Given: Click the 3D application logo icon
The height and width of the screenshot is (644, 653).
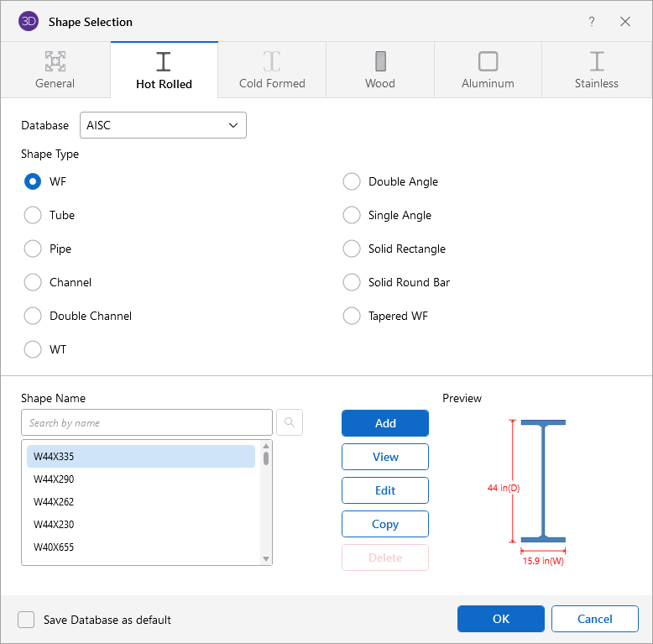Looking at the screenshot, I should click(x=28, y=22).
